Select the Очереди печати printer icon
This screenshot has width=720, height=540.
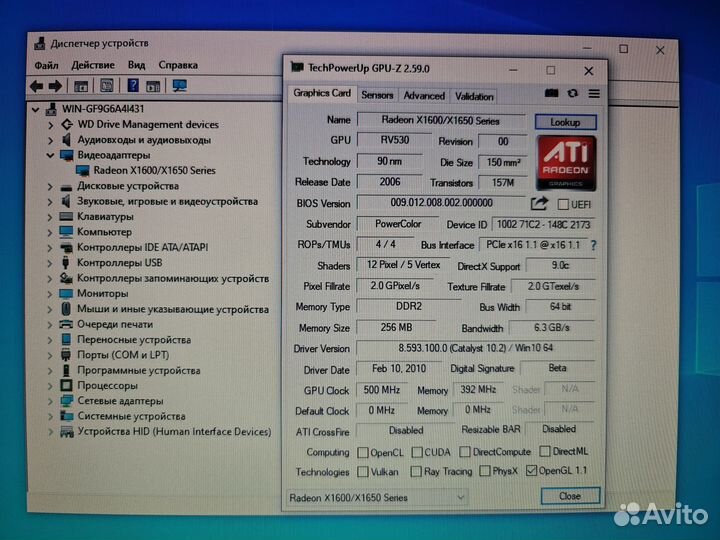(66, 324)
